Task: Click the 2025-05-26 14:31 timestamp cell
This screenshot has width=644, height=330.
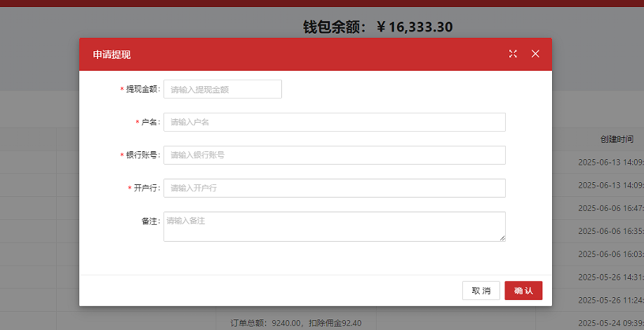Action: [611, 277]
